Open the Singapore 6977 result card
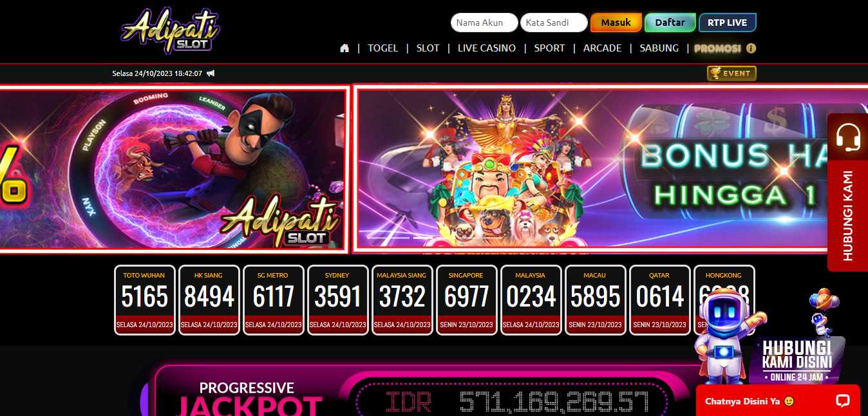This screenshot has width=868, height=416. 467,300
